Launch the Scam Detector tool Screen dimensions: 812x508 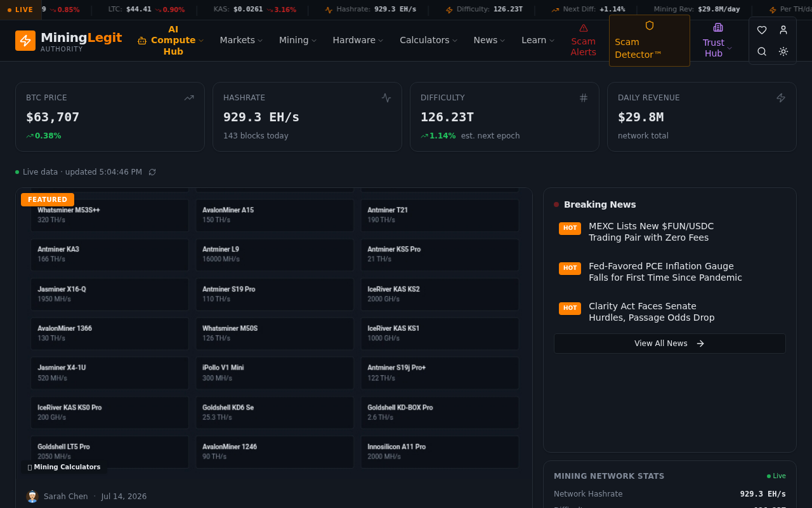pos(650,41)
